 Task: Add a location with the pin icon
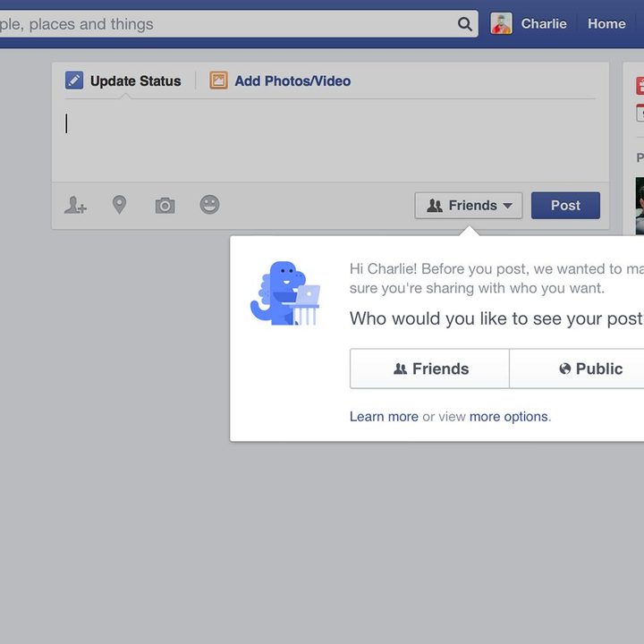120,205
